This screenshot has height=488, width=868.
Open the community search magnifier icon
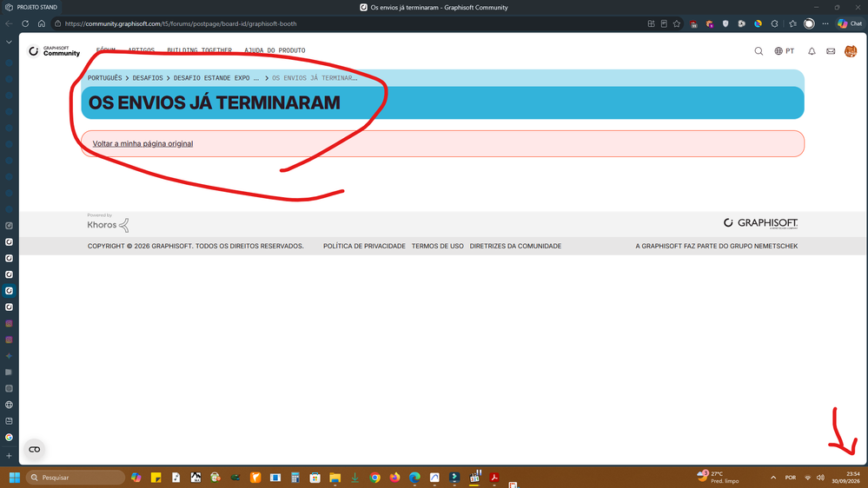pos(759,51)
